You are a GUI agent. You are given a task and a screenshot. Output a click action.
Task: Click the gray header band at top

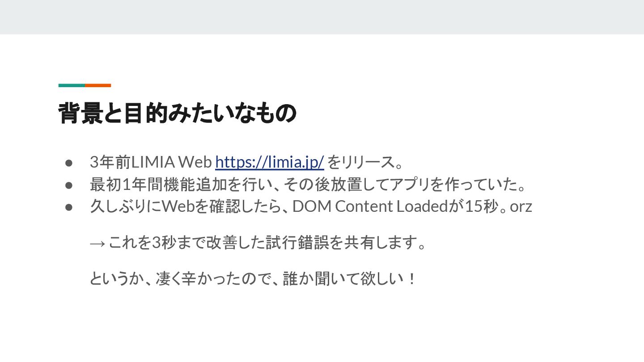pyautogui.click(x=322, y=17)
